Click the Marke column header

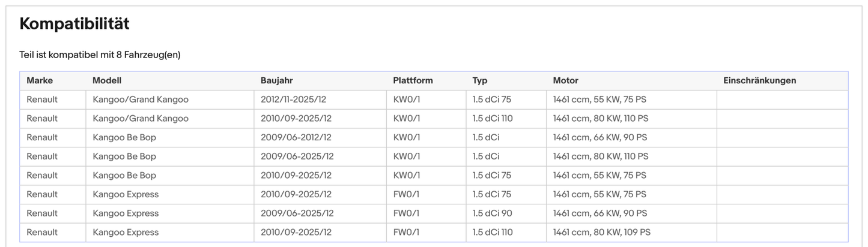[40, 80]
